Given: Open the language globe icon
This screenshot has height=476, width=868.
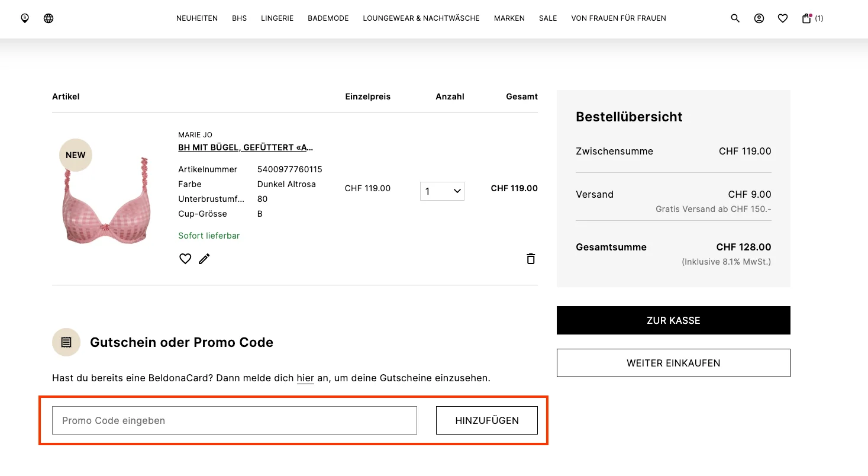Looking at the screenshot, I should pos(48,18).
